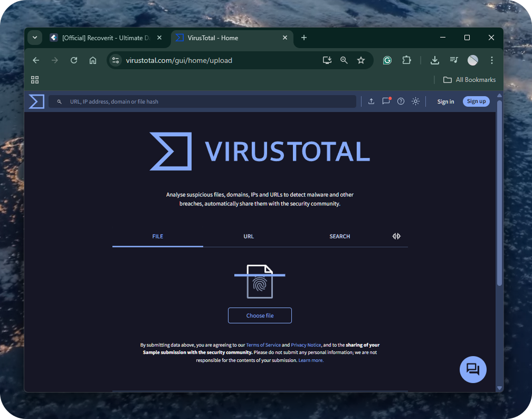Screen dimensions: 532x419
Task: Click the Sign up button
Action: tap(476, 101)
